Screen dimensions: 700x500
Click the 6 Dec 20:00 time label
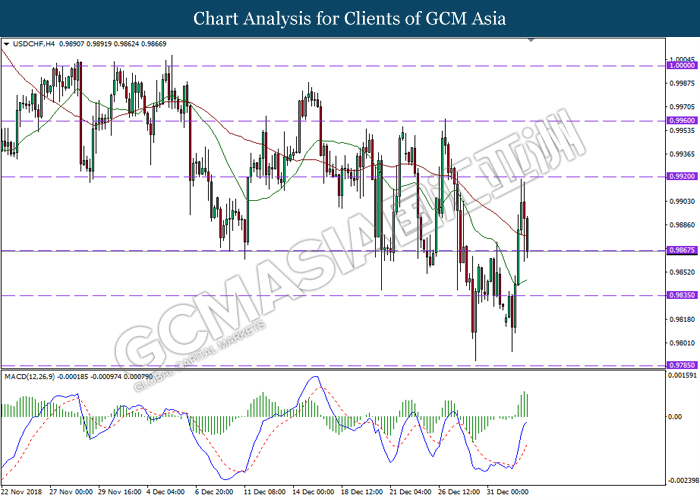214,492
